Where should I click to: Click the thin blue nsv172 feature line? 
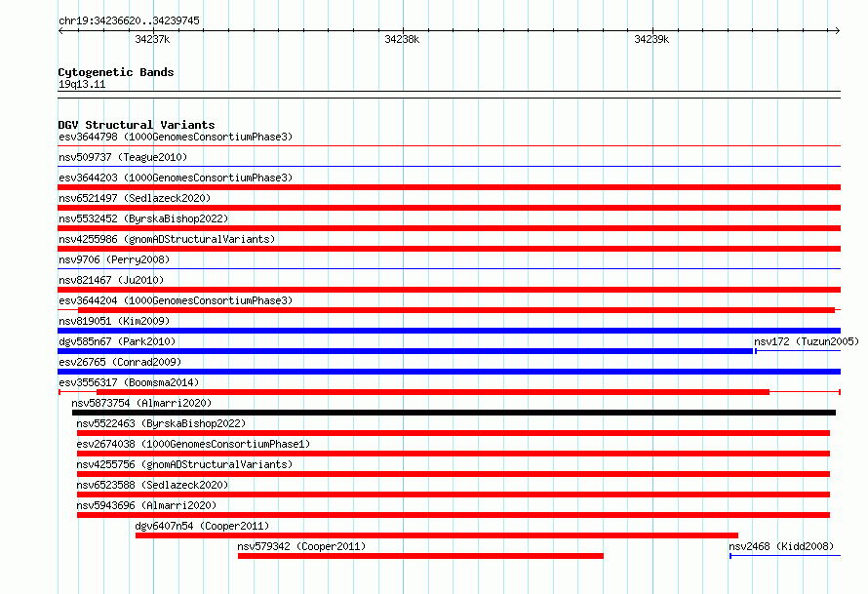798,351
